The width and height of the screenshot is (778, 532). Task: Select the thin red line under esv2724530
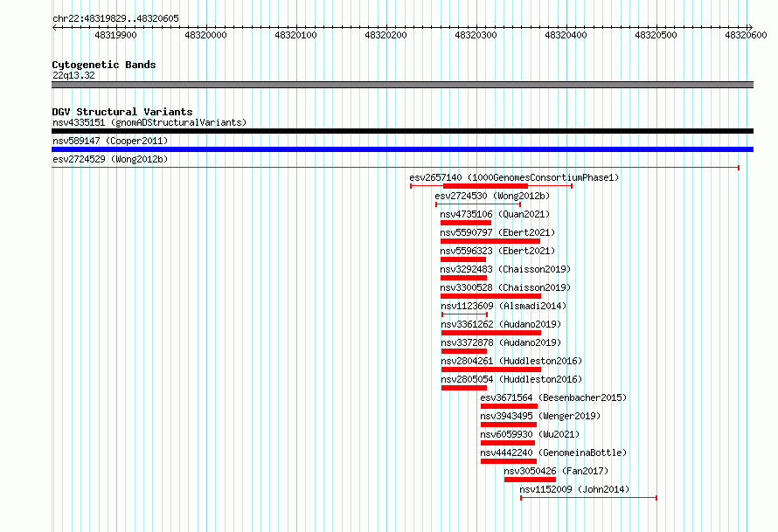point(478,204)
